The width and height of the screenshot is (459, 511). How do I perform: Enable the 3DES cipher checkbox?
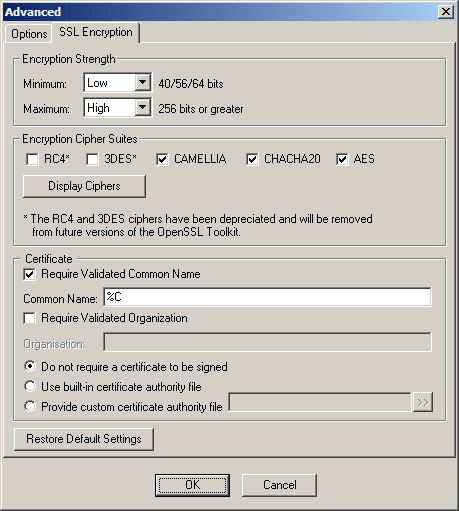92,159
